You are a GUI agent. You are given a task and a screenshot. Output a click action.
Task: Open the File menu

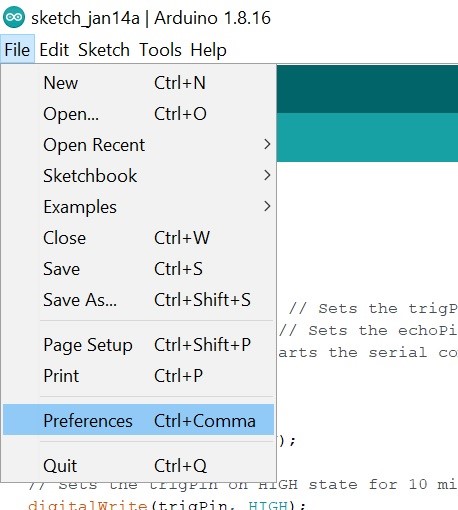pos(17,50)
